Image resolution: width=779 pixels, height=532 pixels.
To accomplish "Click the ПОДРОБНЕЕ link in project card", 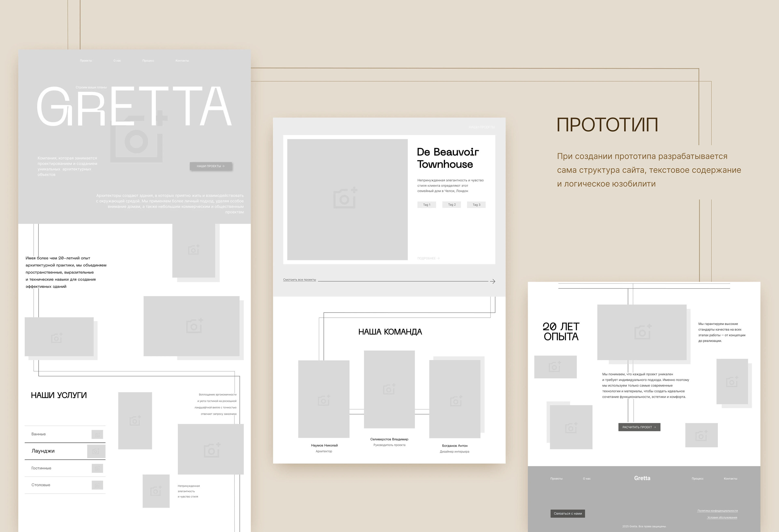I will (x=428, y=258).
